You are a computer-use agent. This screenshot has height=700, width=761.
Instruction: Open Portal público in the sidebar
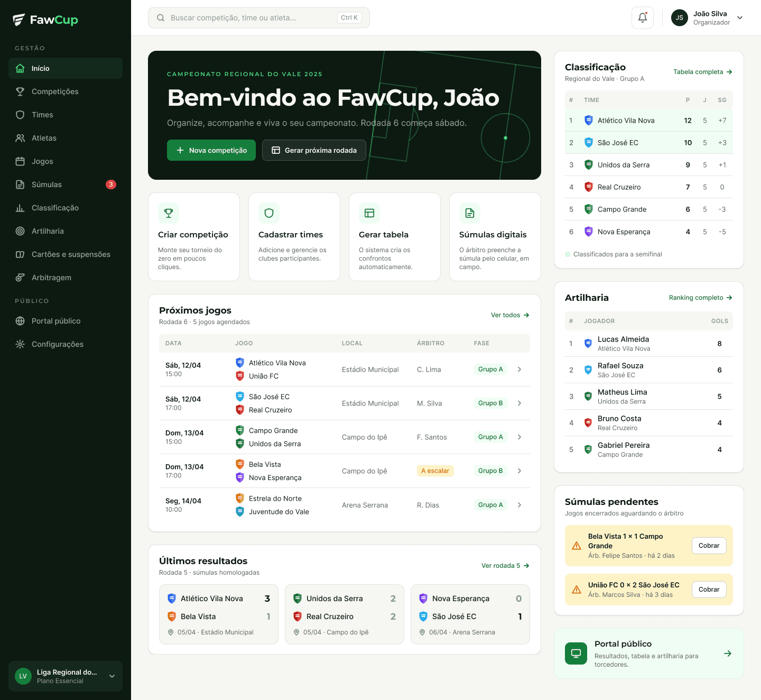click(x=66, y=321)
